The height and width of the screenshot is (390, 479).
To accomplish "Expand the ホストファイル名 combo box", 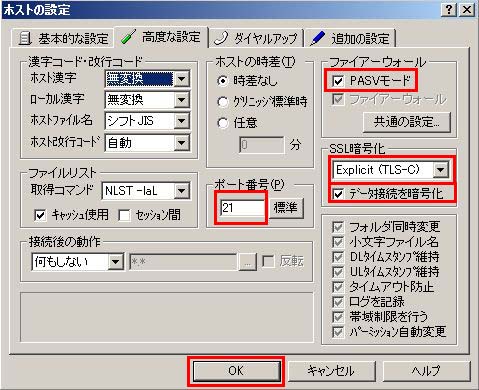I will point(182,121).
